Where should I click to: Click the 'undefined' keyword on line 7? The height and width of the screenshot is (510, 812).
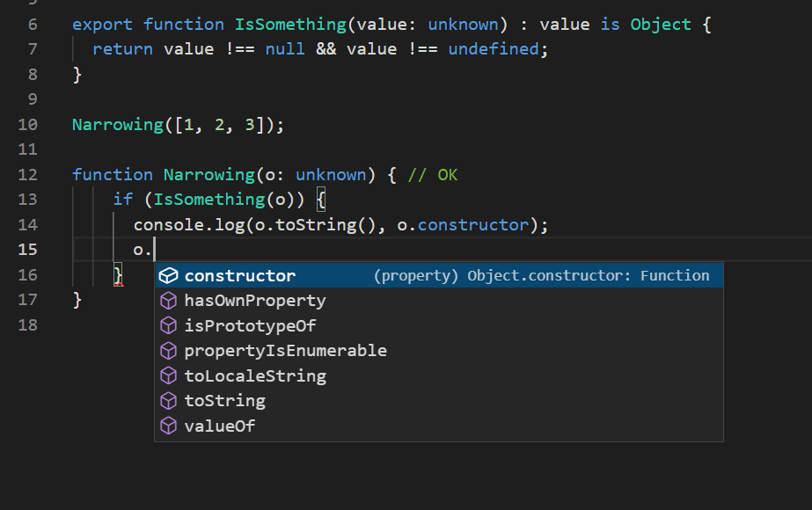point(494,49)
